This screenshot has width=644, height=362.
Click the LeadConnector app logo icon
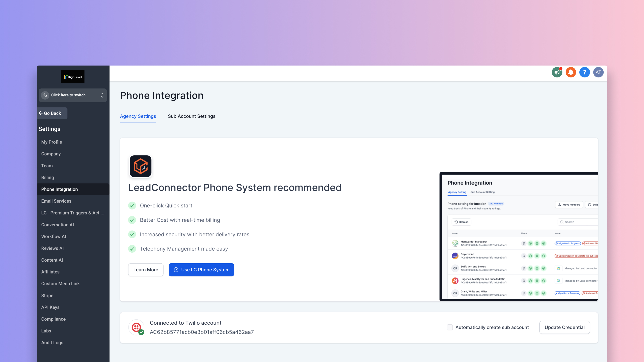141,166
